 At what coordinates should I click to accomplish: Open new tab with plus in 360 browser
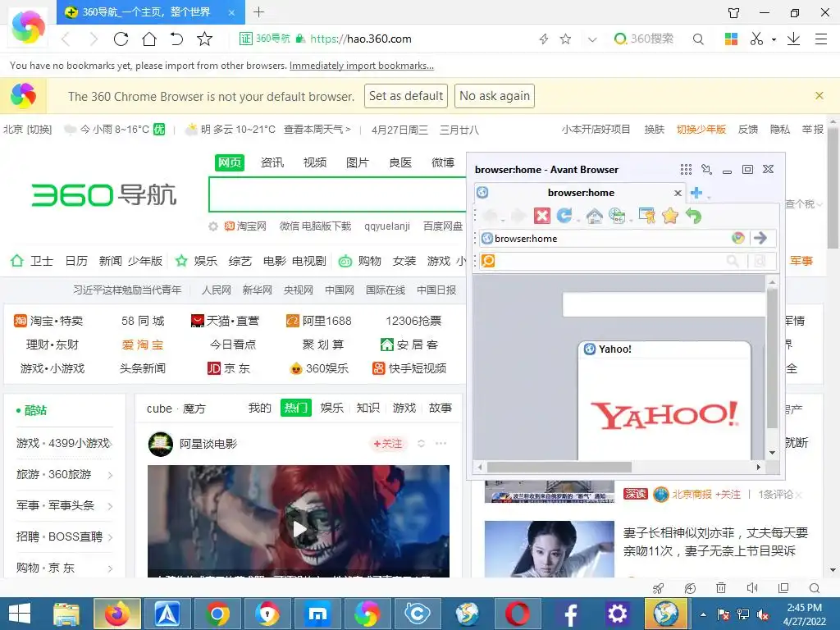coord(258,11)
